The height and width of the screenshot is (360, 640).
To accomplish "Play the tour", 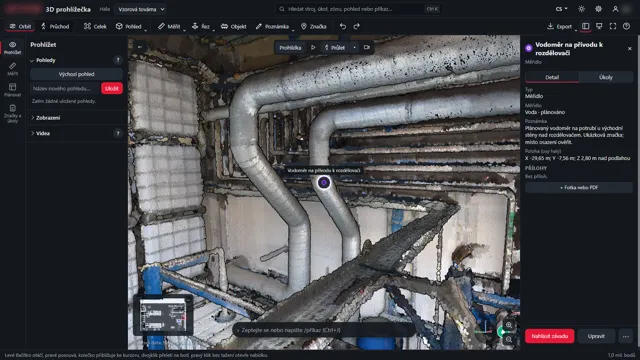I will click(313, 48).
